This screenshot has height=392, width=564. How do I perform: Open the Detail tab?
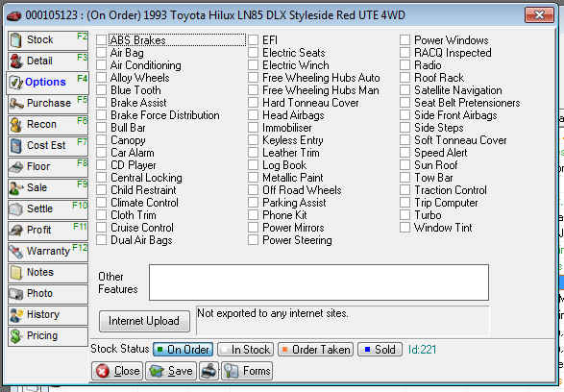point(48,61)
